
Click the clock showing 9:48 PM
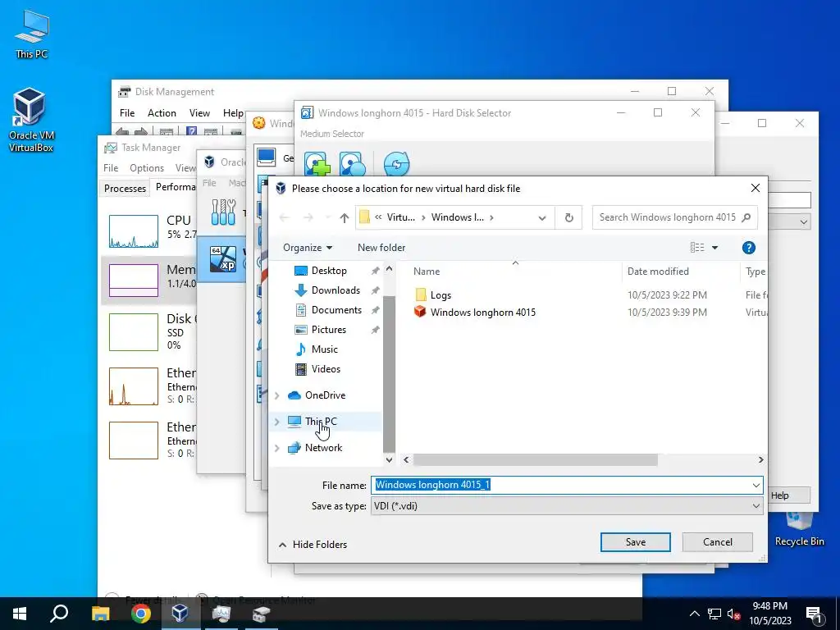[x=769, y=606]
